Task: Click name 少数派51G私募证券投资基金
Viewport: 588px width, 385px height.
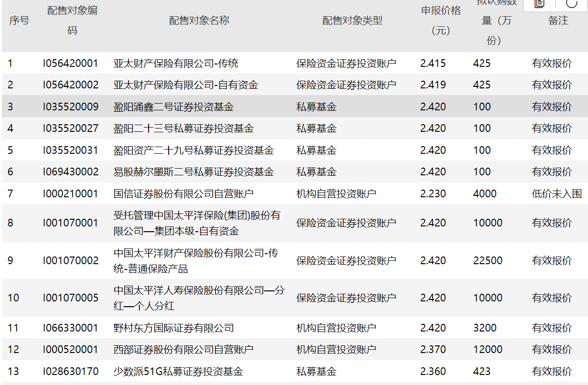Action: [x=179, y=371]
